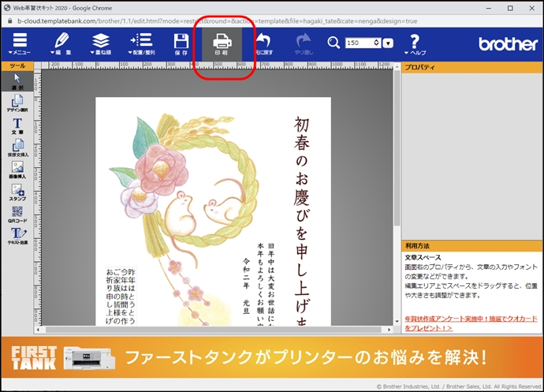This screenshot has height=392, width=544.
Task: Select the 文章 text tool
Action: (x=17, y=125)
